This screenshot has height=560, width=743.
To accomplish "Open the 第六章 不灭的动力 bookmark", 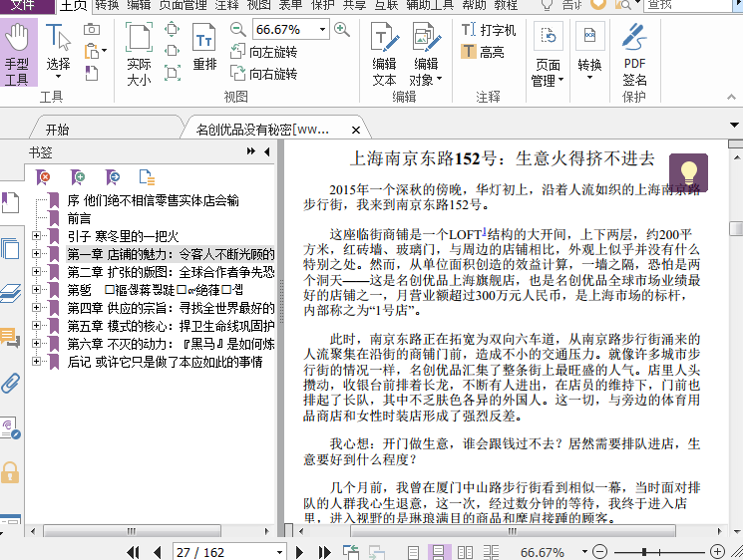I will (x=171, y=343).
